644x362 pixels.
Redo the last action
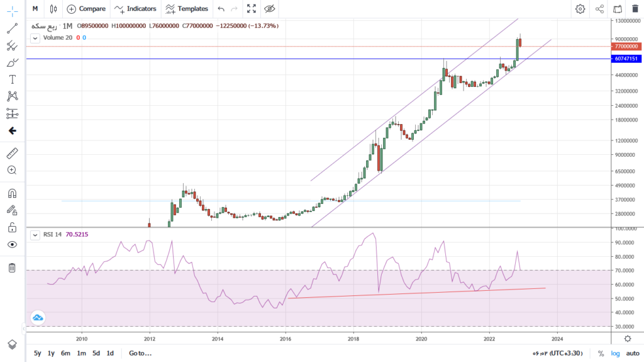234,9
